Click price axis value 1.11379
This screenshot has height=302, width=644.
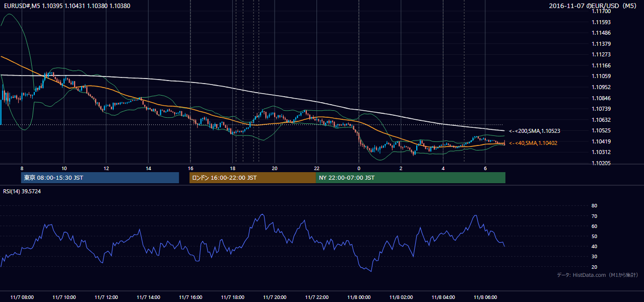pyautogui.click(x=602, y=44)
